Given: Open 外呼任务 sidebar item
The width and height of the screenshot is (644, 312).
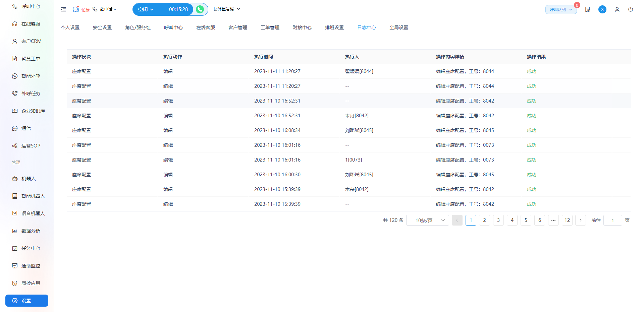Looking at the screenshot, I should 27,93.
